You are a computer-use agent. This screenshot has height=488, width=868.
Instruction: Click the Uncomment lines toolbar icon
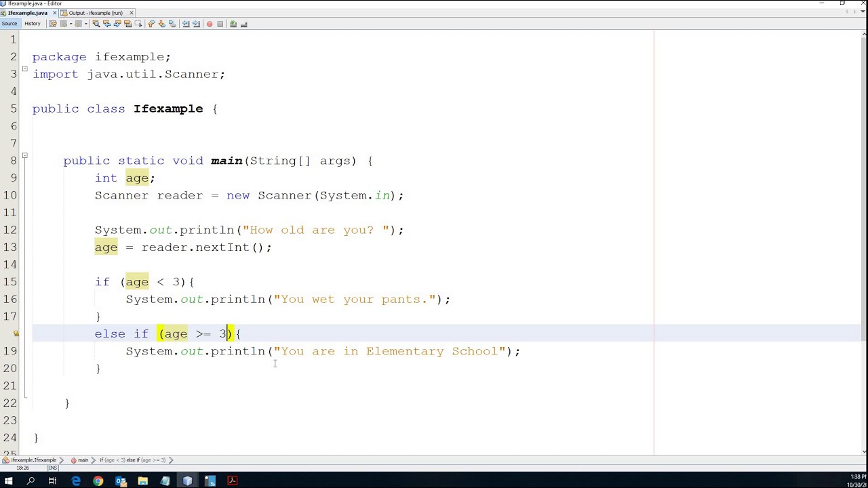pos(244,24)
